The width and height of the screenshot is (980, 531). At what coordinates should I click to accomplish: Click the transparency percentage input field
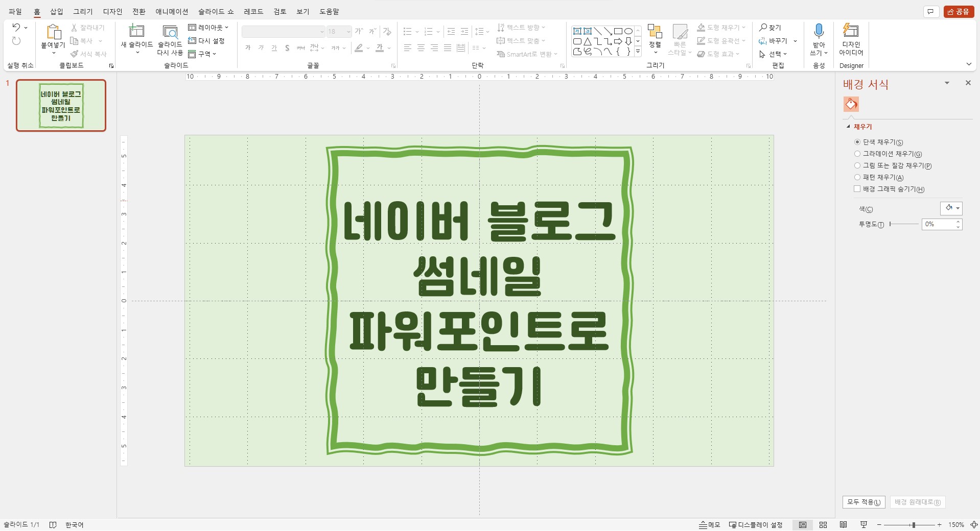pyautogui.click(x=938, y=224)
